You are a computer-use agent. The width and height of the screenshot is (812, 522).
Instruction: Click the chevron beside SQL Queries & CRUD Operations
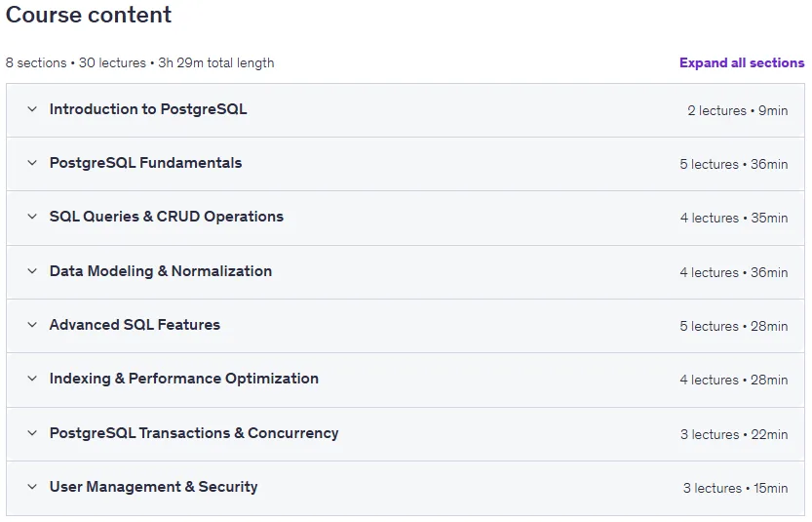point(32,217)
